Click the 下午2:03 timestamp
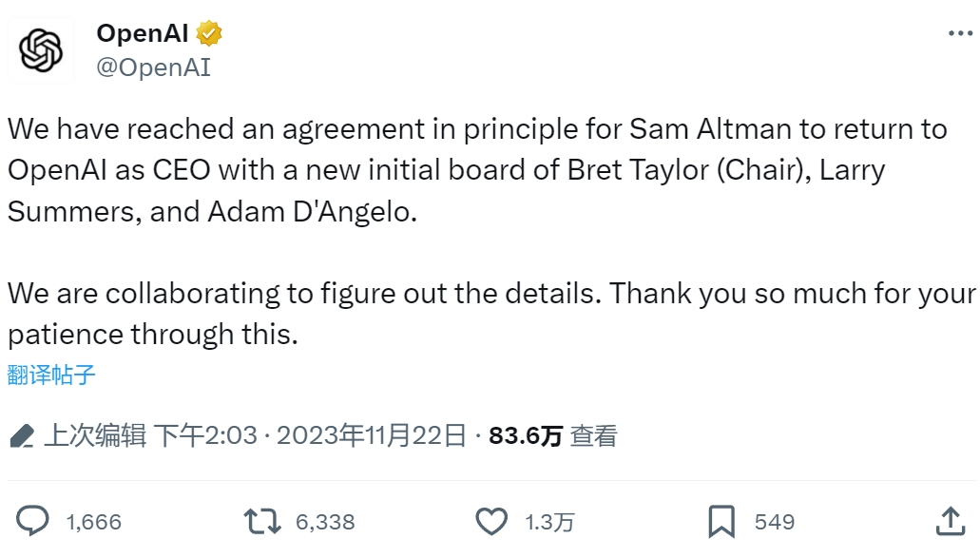Image resolution: width=980 pixels, height=558 pixels. pyautogui.click(x=205, y=435)
